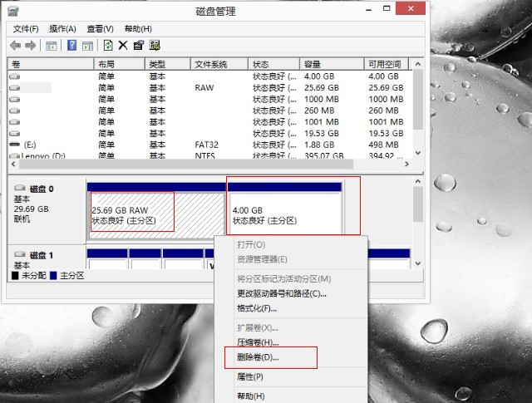Click drive icon of the 1000 MB row
Viewport: 532px width, 403px height.
click(x=14, y=100)
